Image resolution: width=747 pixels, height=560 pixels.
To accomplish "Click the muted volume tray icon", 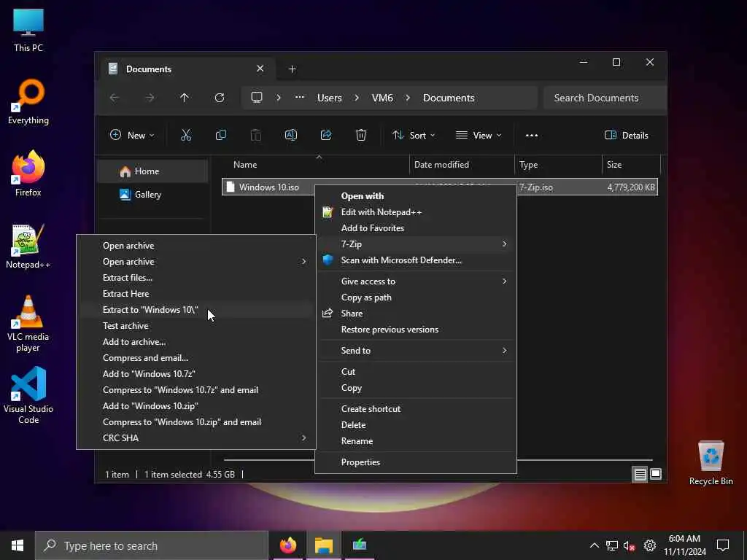I will [x=630, y=545].
